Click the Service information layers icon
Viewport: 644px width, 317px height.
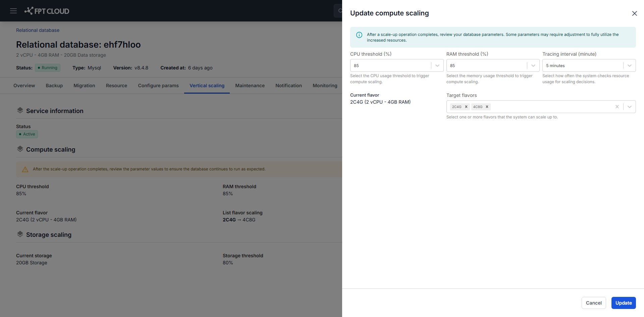click(20, 110)
